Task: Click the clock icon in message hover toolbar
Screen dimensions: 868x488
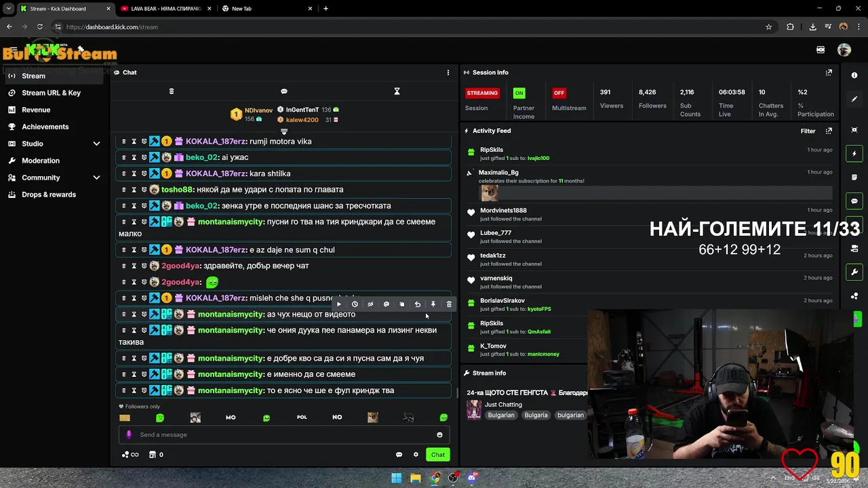Action: click(355, 304)
